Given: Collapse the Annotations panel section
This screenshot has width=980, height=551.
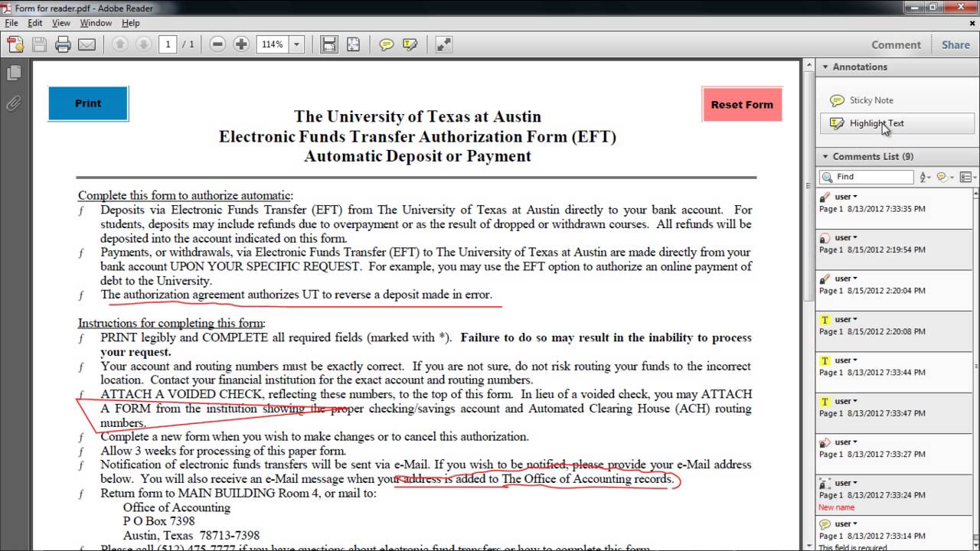Looking at the screenshot, I should tap(825, 67).
